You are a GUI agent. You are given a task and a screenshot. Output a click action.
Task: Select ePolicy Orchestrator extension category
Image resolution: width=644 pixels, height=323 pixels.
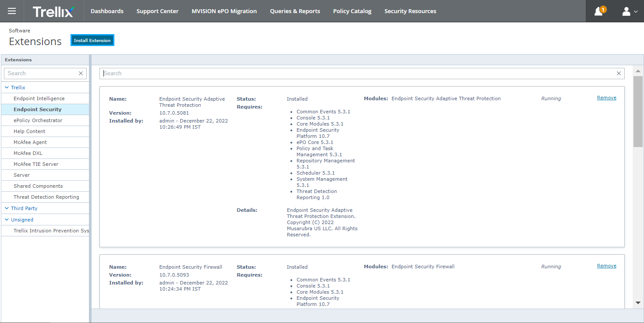pos(45,120)
